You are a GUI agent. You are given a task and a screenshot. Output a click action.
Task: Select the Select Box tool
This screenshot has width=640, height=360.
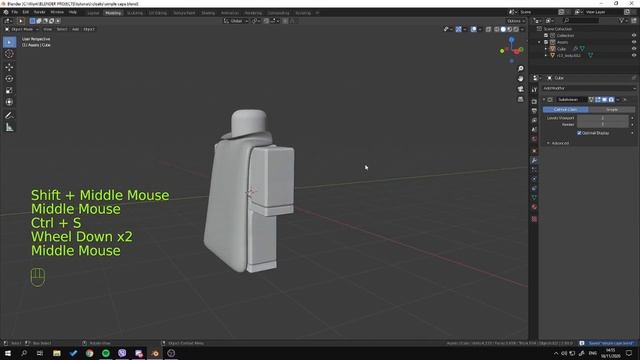[x=9, y=42]
